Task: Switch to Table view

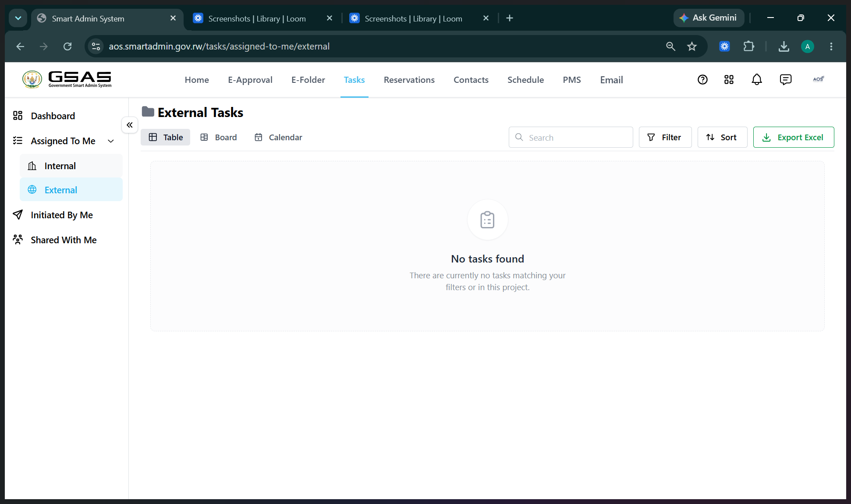Action: point(165,137)
